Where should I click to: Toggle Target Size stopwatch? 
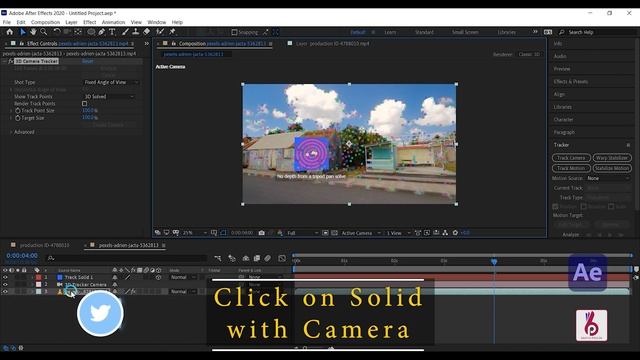point(18,118)
